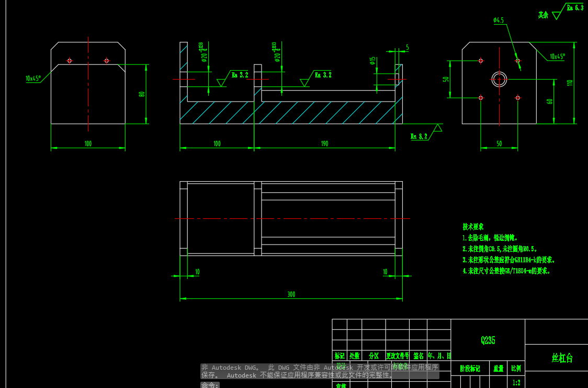Click the '1:2' scale value
Viewport: 588px width, 388px height.
[x=516, y=383]
